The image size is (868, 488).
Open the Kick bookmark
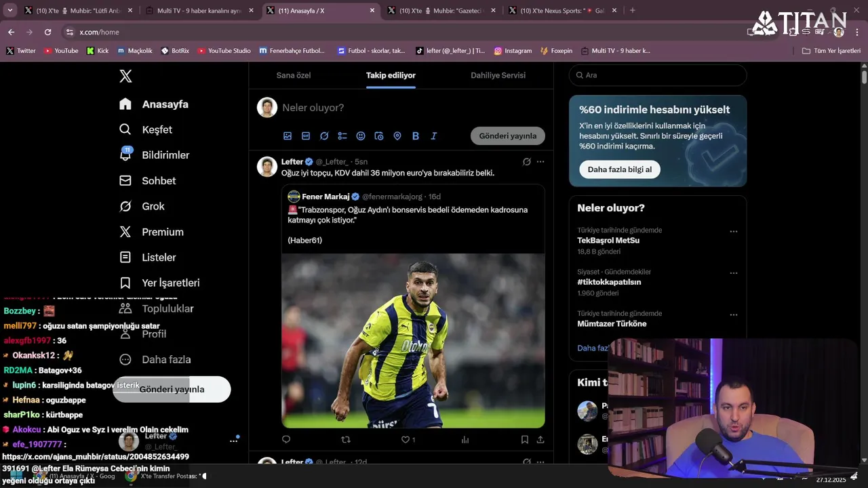click(98, 51)
